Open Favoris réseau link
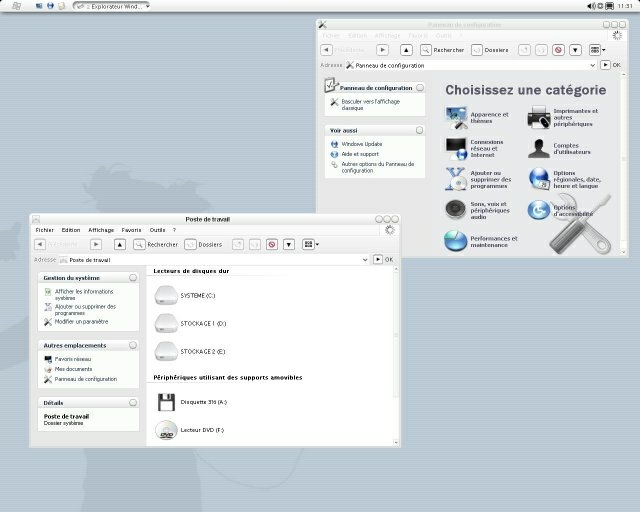This screenshot has height=512, width=640. click(73, 359)
